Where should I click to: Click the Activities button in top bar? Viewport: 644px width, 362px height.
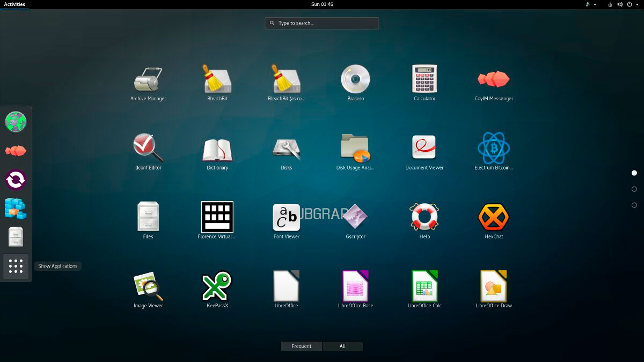click(14, 4)
